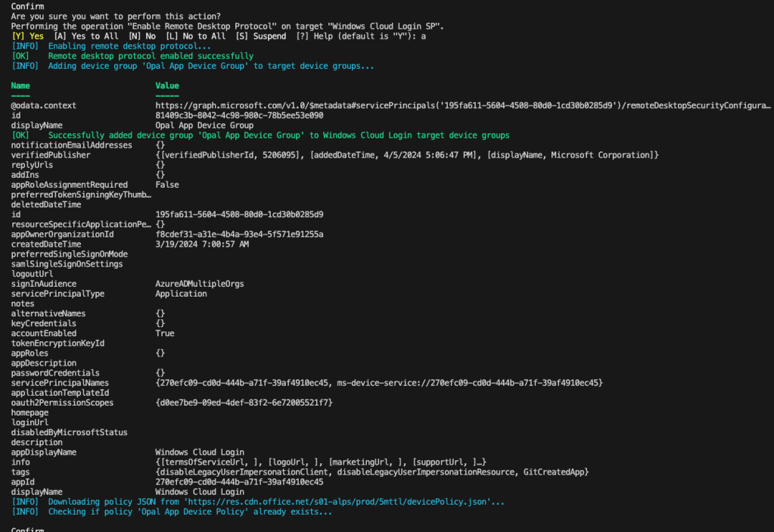Click the [OK] tag before "Remote desktop protocol enabled"
Image resolution: width=774 pixels, height=532 pixels.
pos(20,56)
